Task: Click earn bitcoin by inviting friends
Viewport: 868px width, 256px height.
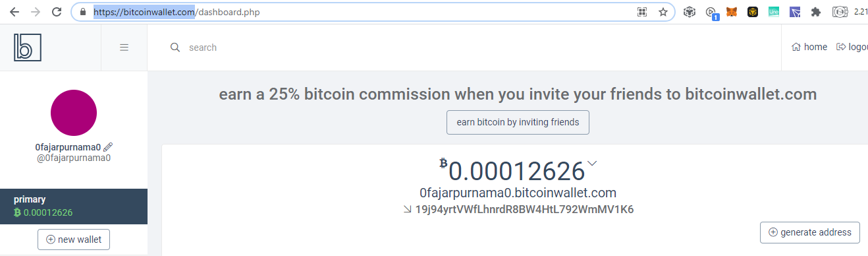Action: [518, 122]
